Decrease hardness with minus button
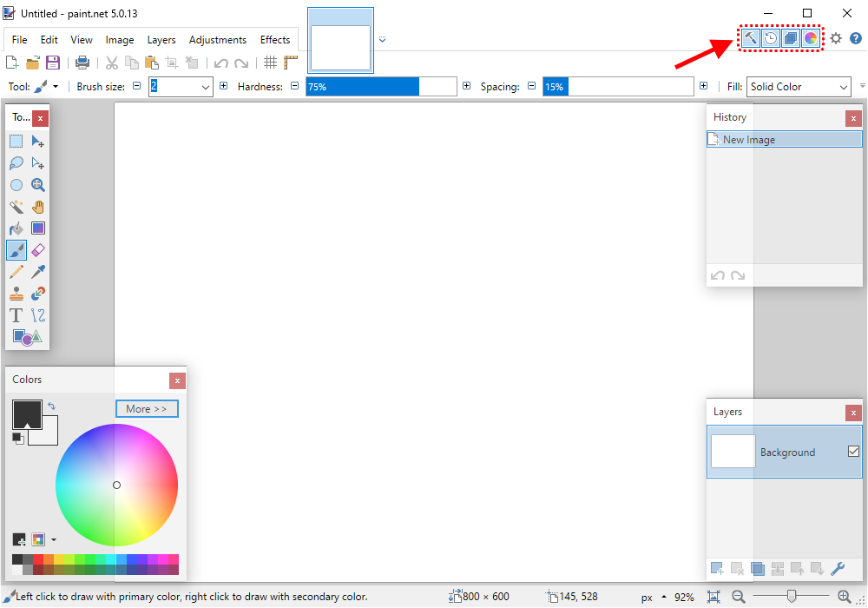 [x=294, y=86]
